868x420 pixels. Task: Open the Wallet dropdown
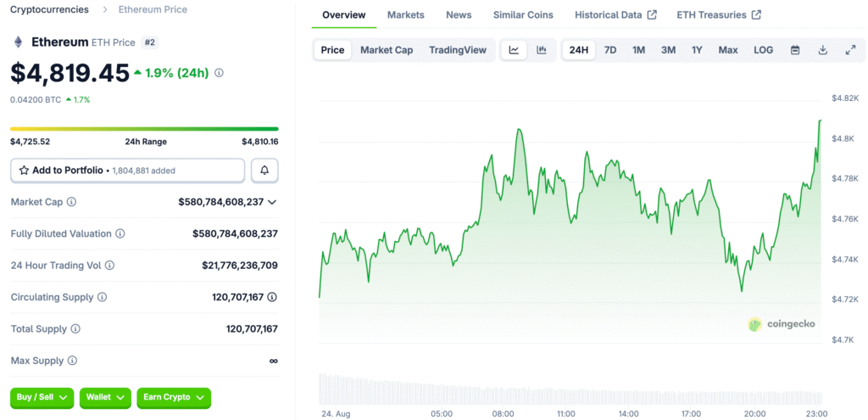[x=105, y=398]
